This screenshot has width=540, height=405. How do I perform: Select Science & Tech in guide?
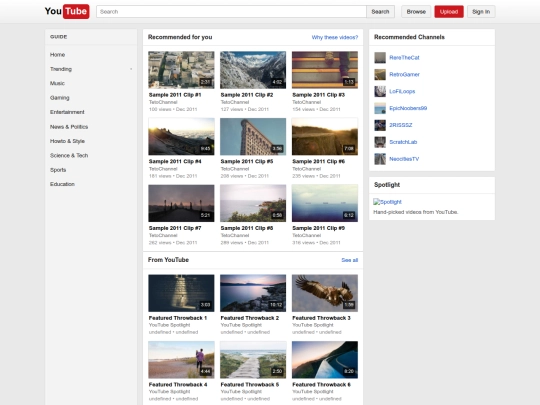pos(69,155)
